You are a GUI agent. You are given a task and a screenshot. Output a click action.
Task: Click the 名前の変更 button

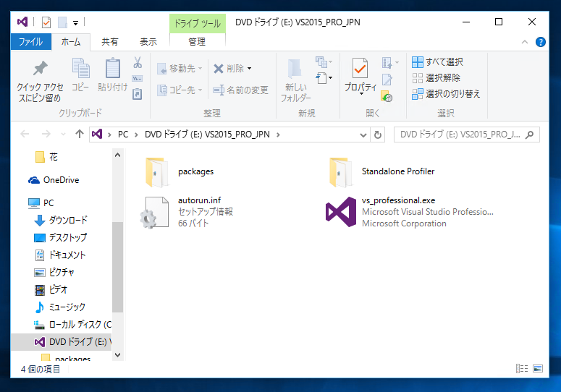(240, 90)
